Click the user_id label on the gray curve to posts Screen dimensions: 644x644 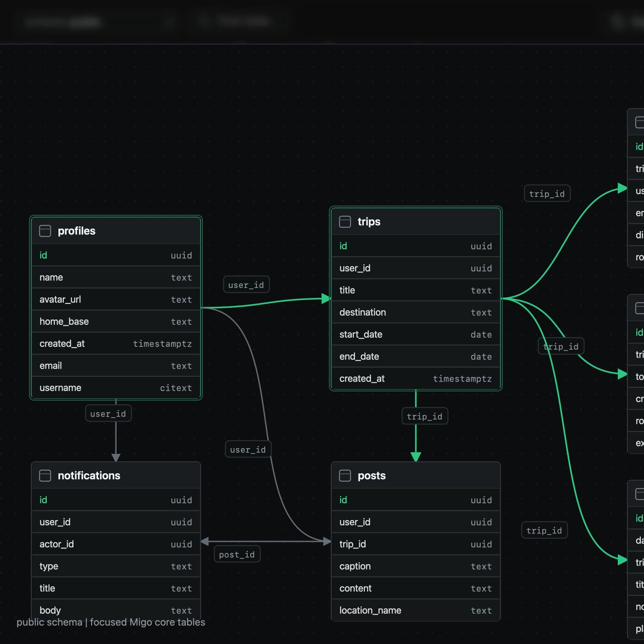[x=248, y=450]
